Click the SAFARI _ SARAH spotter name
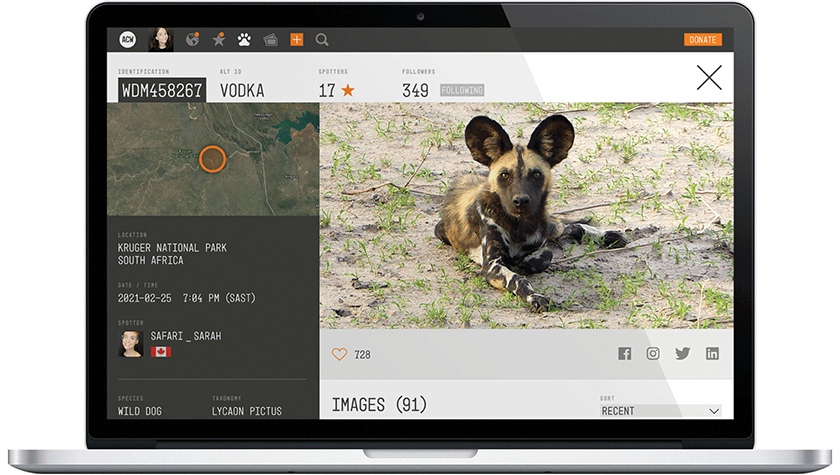This screenshot has width=840, height=475. 185,336
